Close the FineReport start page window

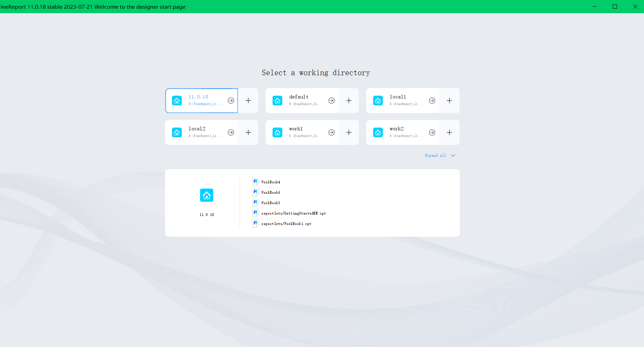coord(635,7)
